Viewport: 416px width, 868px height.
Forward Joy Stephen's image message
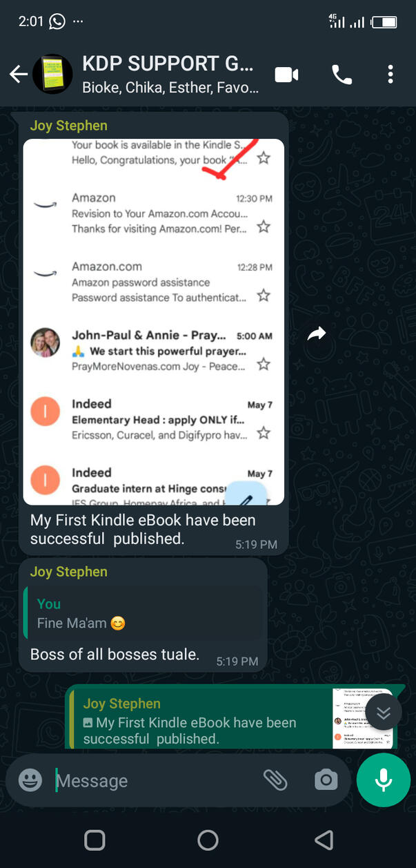pyautogui.click(x=317, y=334)
